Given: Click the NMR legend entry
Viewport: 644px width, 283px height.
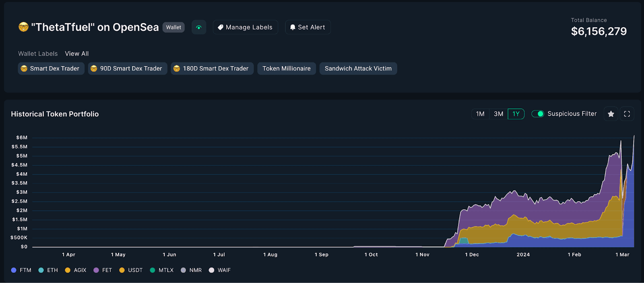Looking at the screenshot, I should tap(191, 270).
